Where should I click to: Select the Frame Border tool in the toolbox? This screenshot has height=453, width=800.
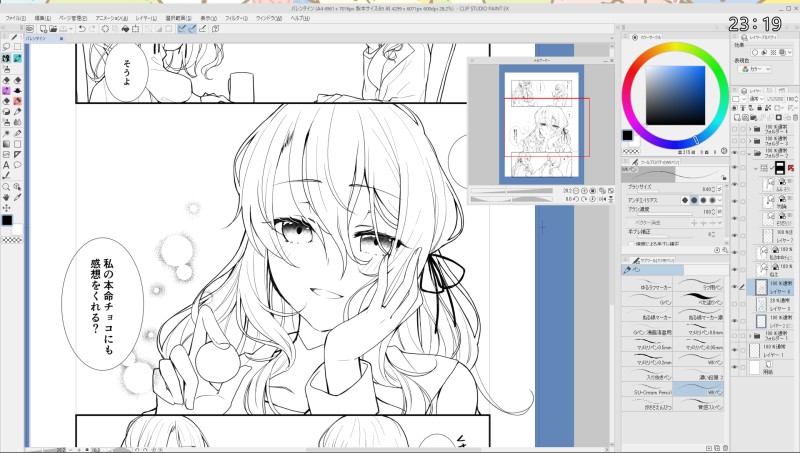[6, 155]
